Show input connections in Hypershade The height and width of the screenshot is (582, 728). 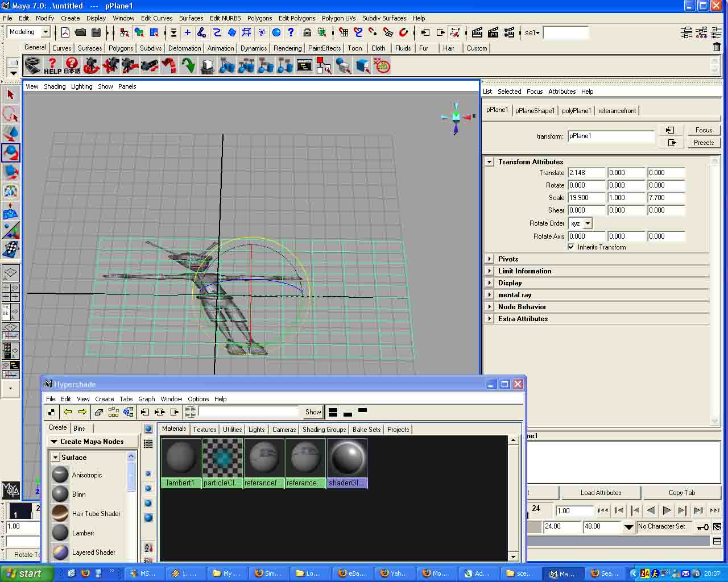click(145, 412)
